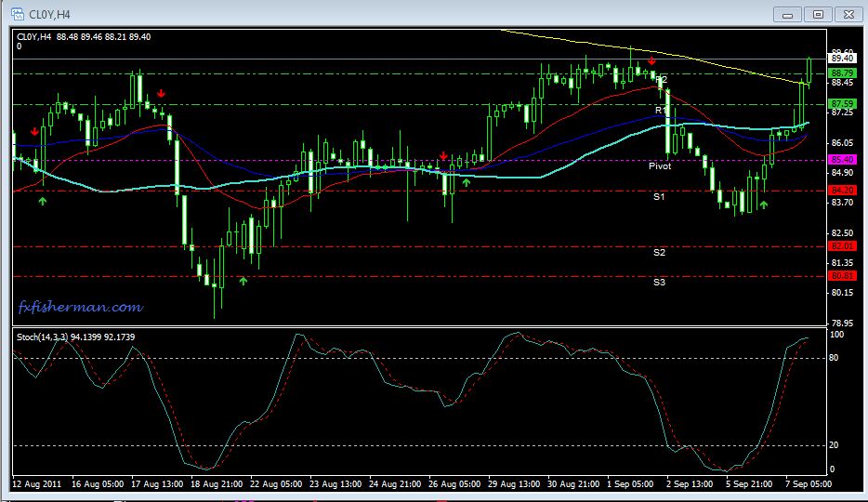
Task: Click the red S1 price label 84.20
Action: [x=842, y=191]
